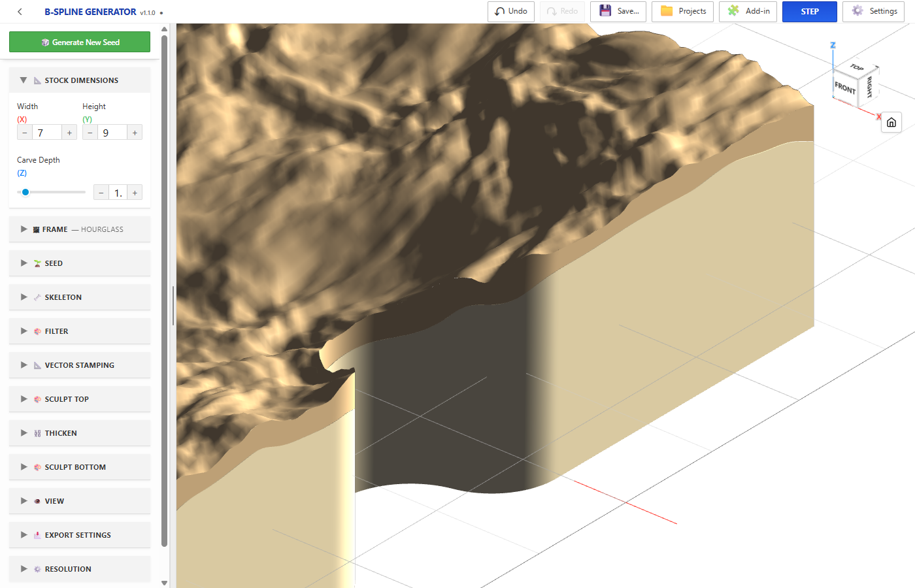The width and height of the screenshot is (915, 588).
Task: Click the Sculpt Top icon
Action: 37,399
